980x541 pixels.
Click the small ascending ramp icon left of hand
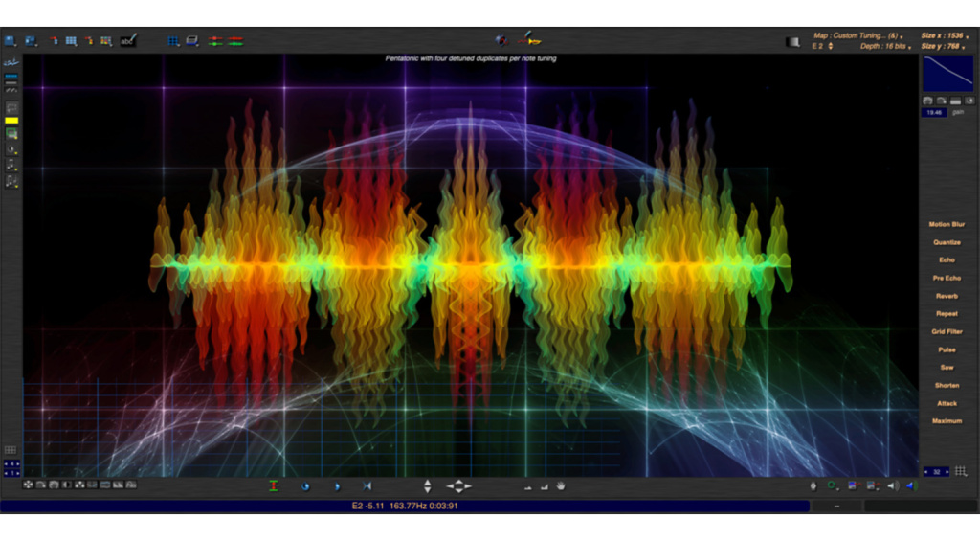click(544, 486)
